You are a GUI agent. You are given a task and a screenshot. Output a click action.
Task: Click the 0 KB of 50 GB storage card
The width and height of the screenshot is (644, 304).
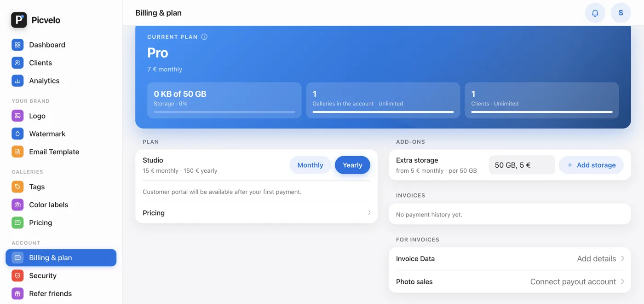[x=224, y=100]
